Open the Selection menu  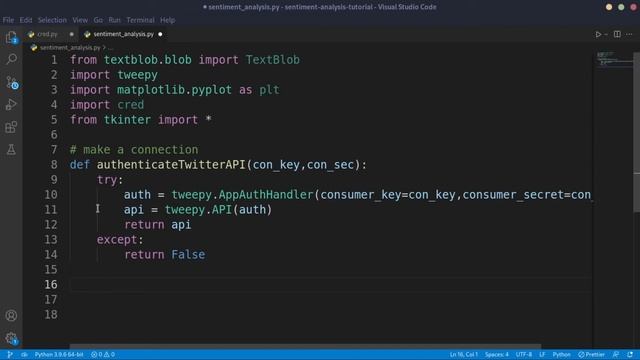point(52,20)
